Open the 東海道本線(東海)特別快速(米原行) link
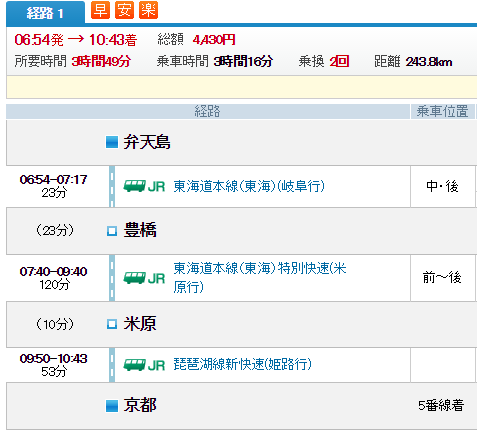Screen dimensions: 477x433 click(260, 277)
